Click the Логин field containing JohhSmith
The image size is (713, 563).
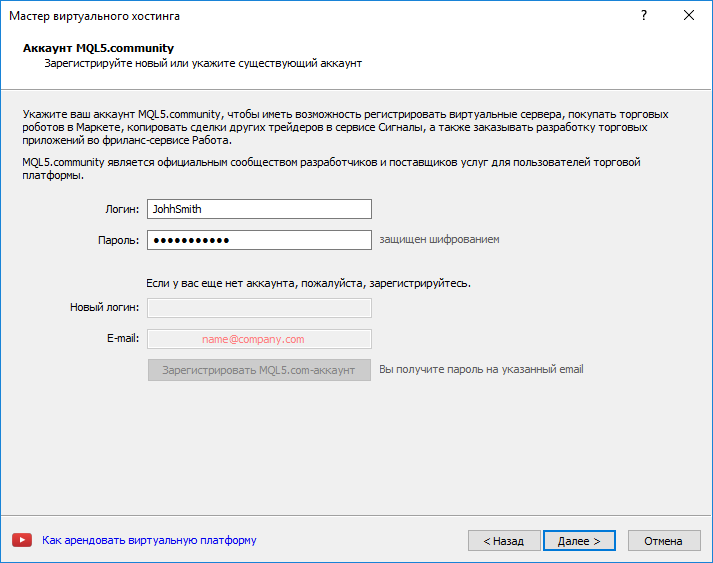259,209
